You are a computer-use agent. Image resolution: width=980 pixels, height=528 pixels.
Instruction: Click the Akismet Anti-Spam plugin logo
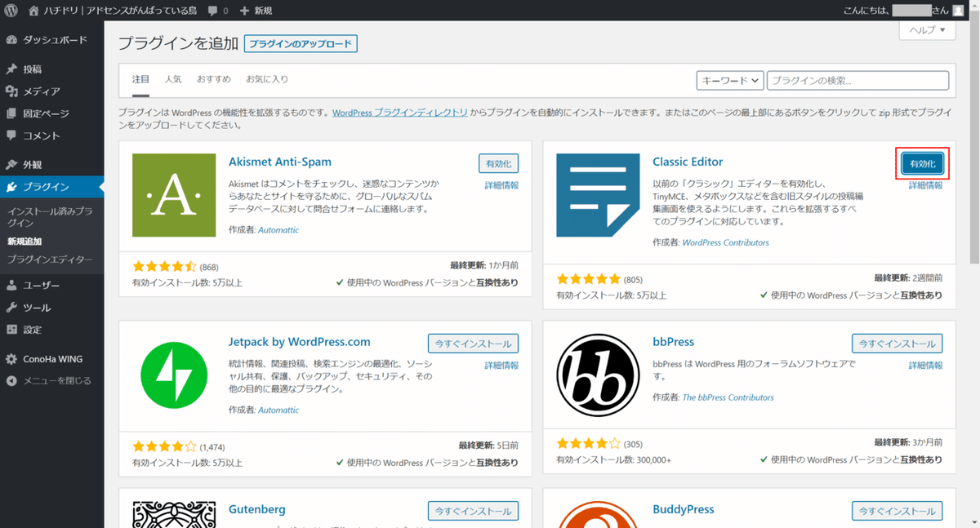click(x=174, y=195)
